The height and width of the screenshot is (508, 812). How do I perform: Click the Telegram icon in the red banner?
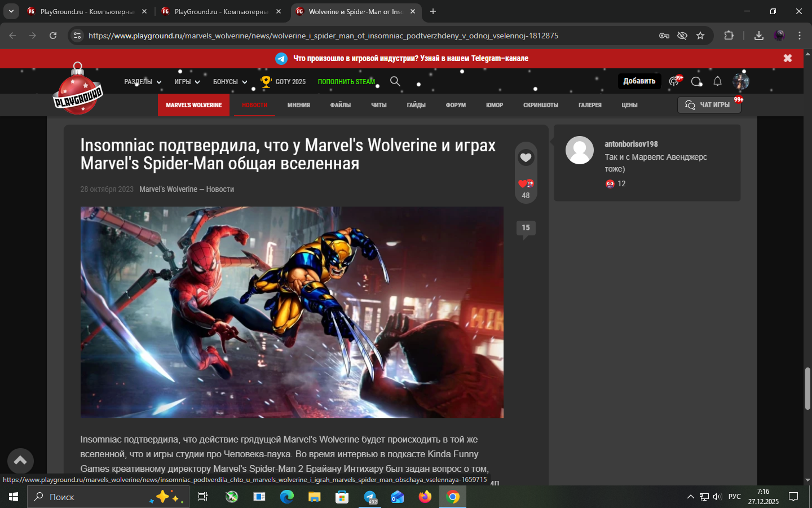(281, 59)
